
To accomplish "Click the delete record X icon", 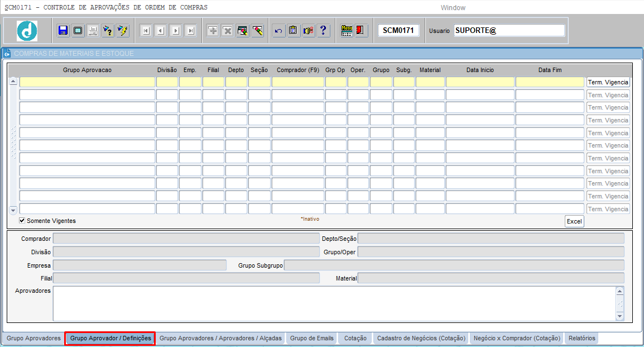I will (228, 30).
